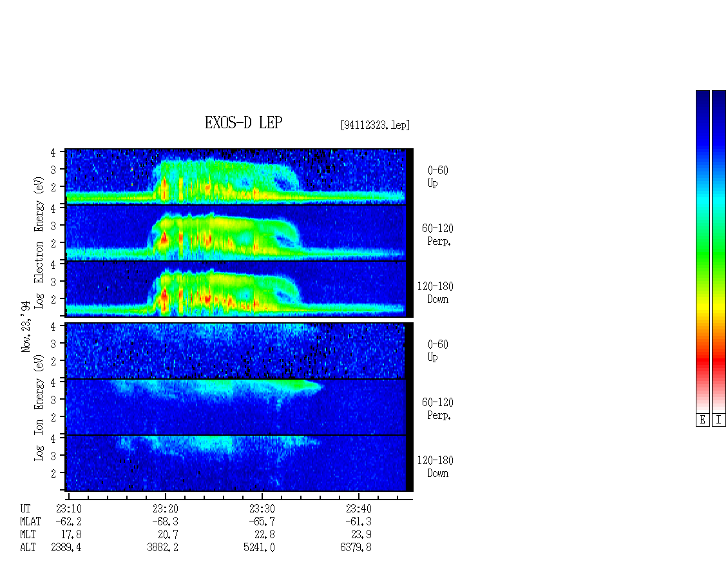This screenshot has width=728, height=564.
Task: Select the altitude value "3882.2"
Action: point(162,548)
